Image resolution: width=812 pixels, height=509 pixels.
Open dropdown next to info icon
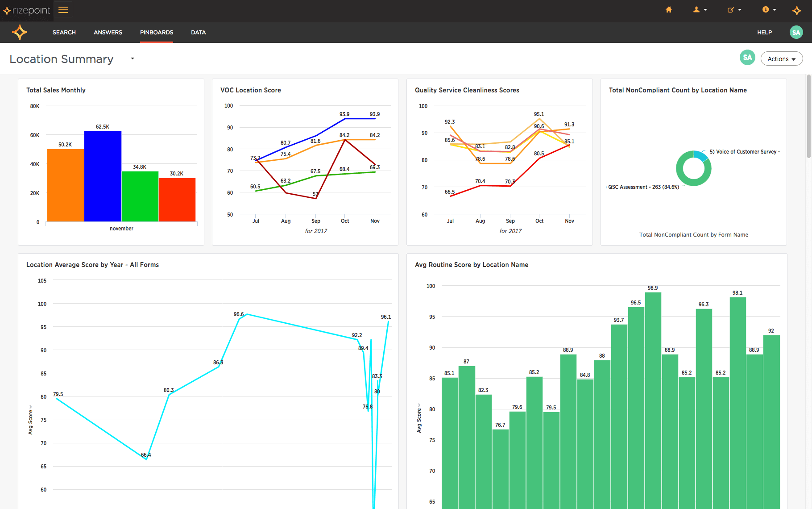773,9
